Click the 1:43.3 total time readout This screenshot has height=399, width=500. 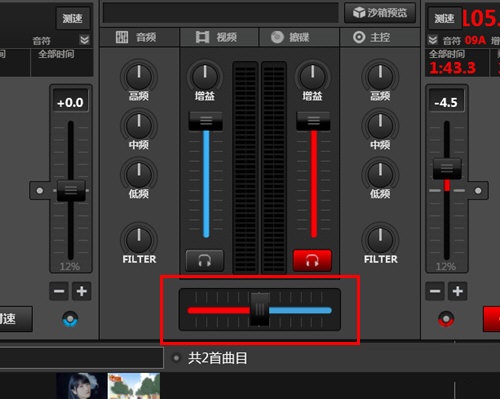(452, 68)
